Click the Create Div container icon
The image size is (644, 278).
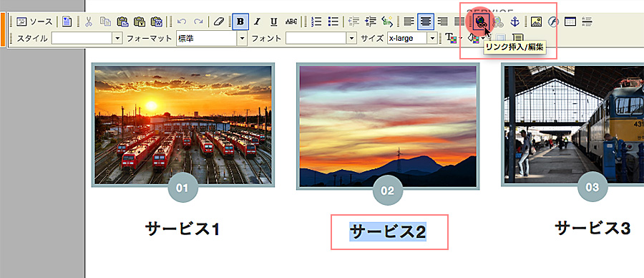pos(387,21)
